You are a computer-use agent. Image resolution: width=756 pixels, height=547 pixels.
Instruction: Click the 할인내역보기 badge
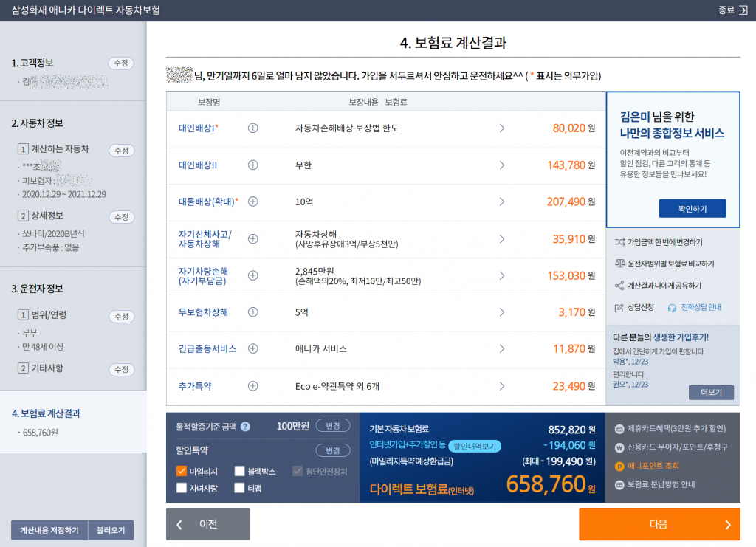(x=475, y=446)
